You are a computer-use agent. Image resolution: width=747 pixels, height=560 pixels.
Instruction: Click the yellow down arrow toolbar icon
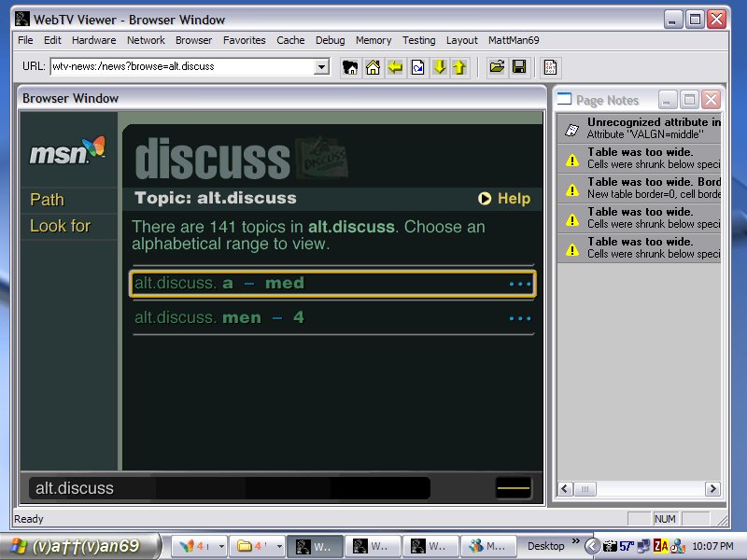point(439,67)
